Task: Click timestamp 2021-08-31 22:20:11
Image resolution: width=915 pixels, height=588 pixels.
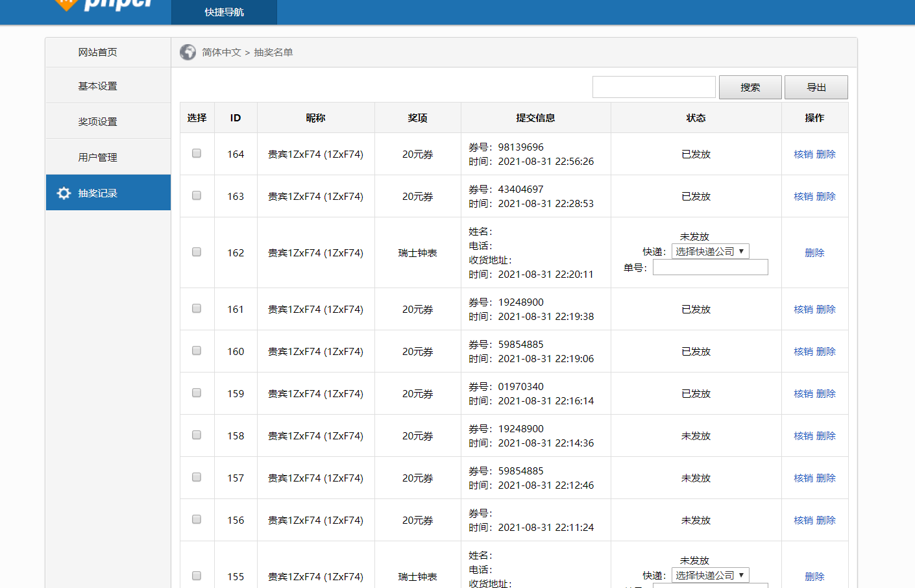Action: click(546, 275)
